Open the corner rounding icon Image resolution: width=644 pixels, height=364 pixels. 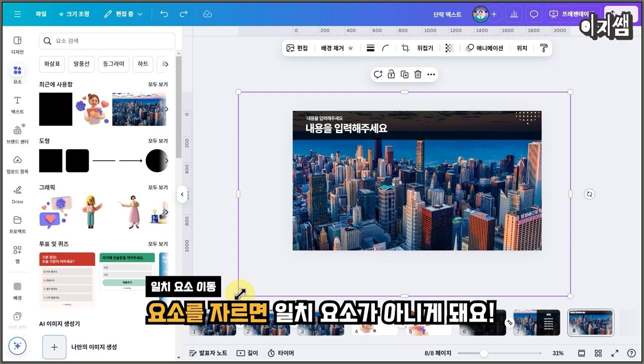click(x=385, y=48)
